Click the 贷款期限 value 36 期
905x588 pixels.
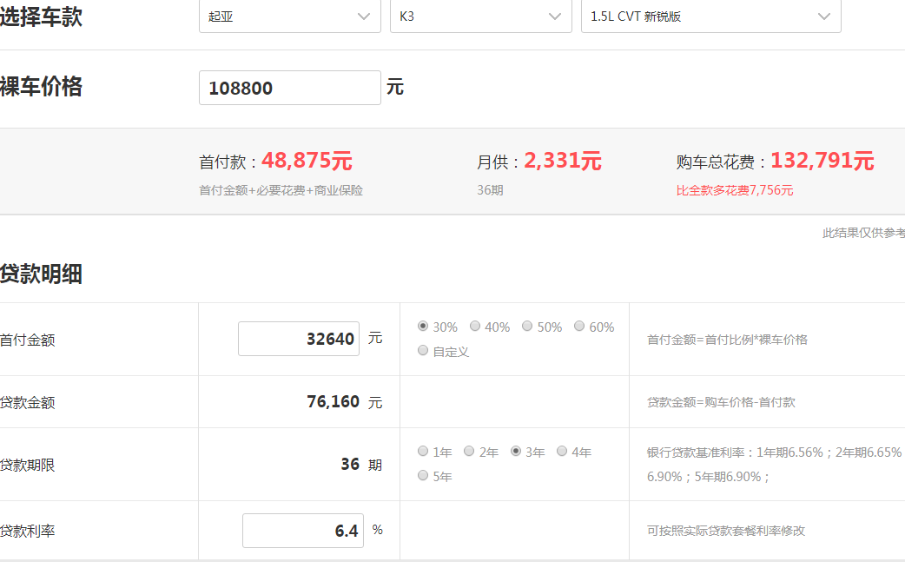coord(361,465)
